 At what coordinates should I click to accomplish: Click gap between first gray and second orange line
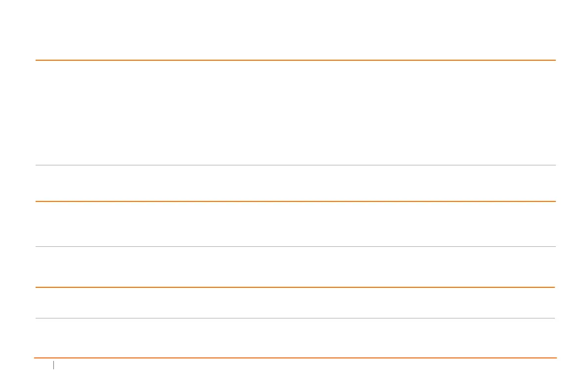click(295, 183)
